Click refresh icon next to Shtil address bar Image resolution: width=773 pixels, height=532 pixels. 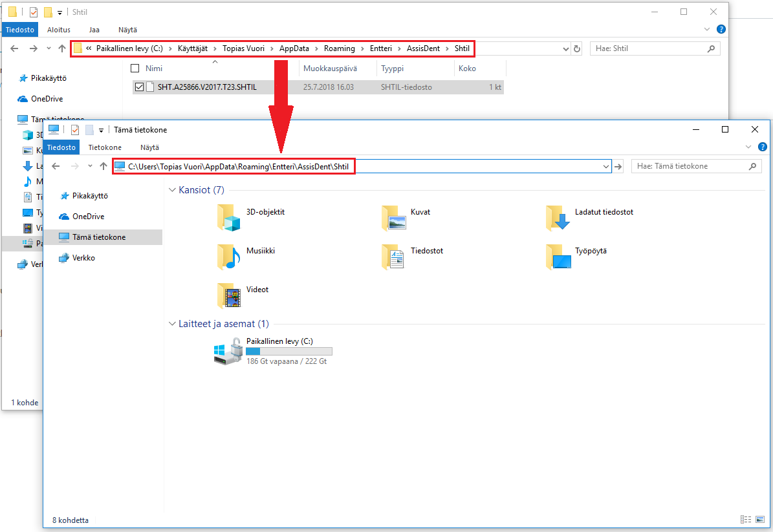[x=577, y=48]
